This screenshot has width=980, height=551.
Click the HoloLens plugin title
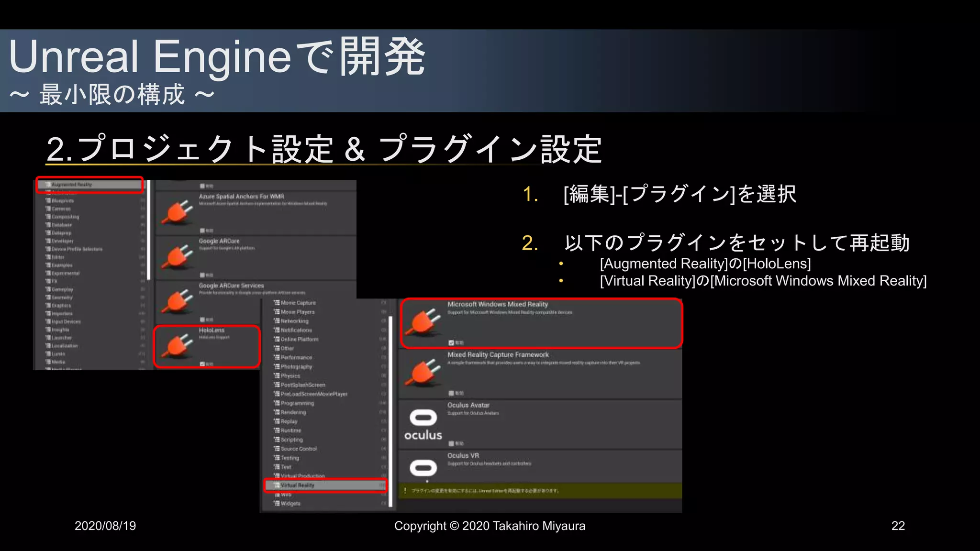pyautogui.click(x=212, y=331)
